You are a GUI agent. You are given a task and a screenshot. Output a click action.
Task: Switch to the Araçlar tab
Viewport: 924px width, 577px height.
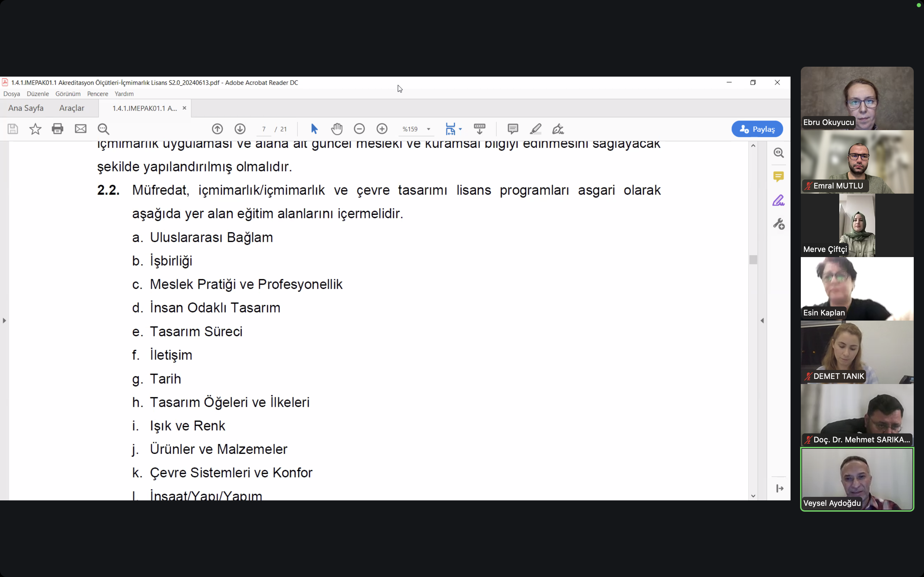(72, 108)
